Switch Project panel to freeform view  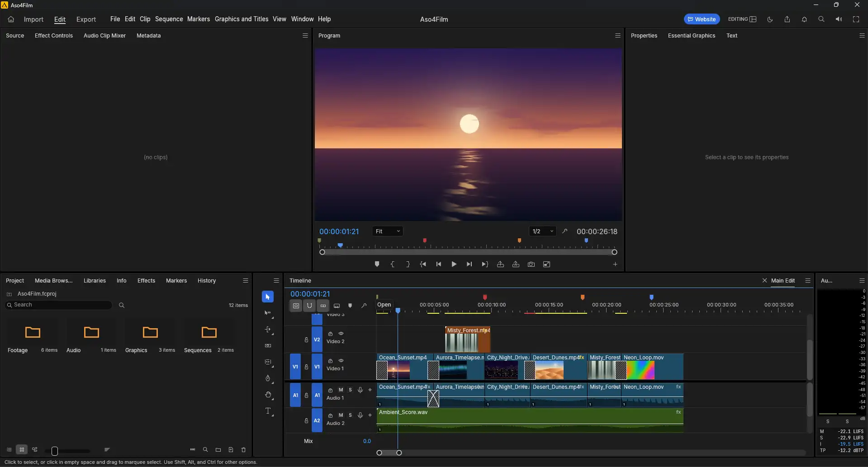pos(35,450)
